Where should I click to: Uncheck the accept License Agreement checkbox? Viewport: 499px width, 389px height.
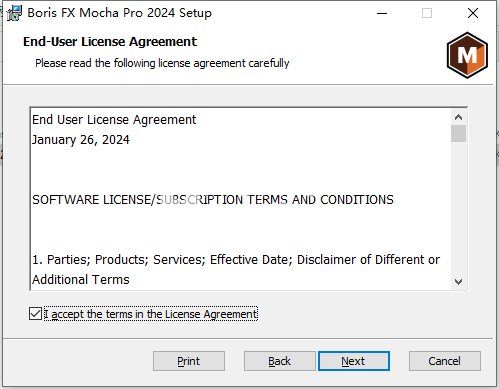click(35, 314)
